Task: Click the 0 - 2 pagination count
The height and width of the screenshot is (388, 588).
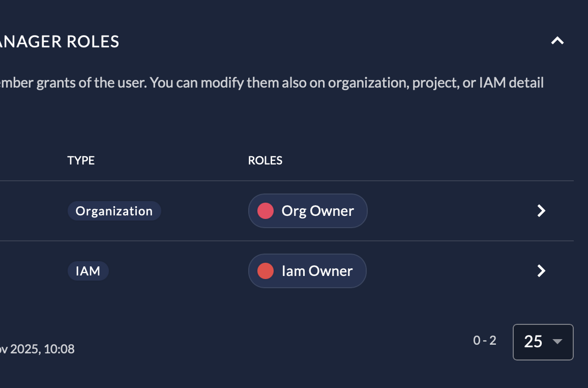Action: pos(484,341)
